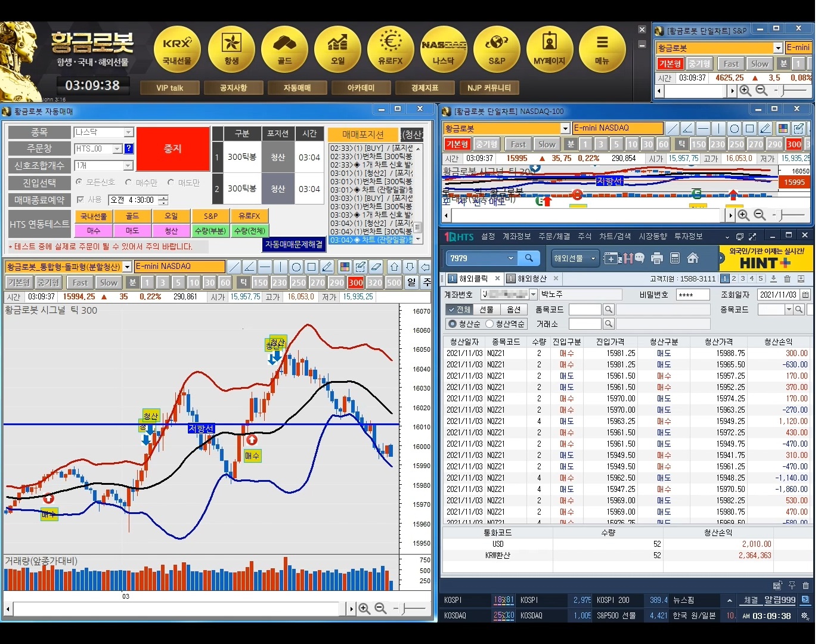Click search magnifier beside 7979 field
The width and height of the screenshot is (818, 644).
pyautogui.click(x=529, y=258)
